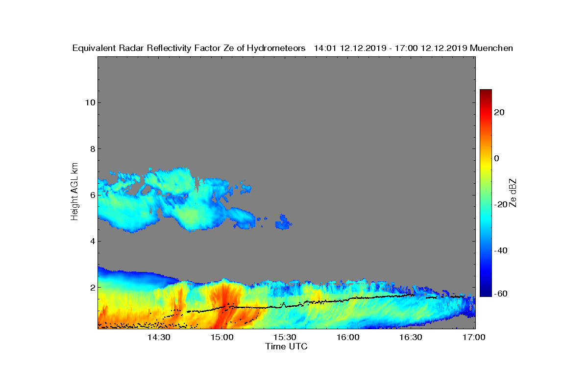588x392 pixels.
Task: Click the 'Ze dBZ' colorbar label
Action: coord(513,192)
